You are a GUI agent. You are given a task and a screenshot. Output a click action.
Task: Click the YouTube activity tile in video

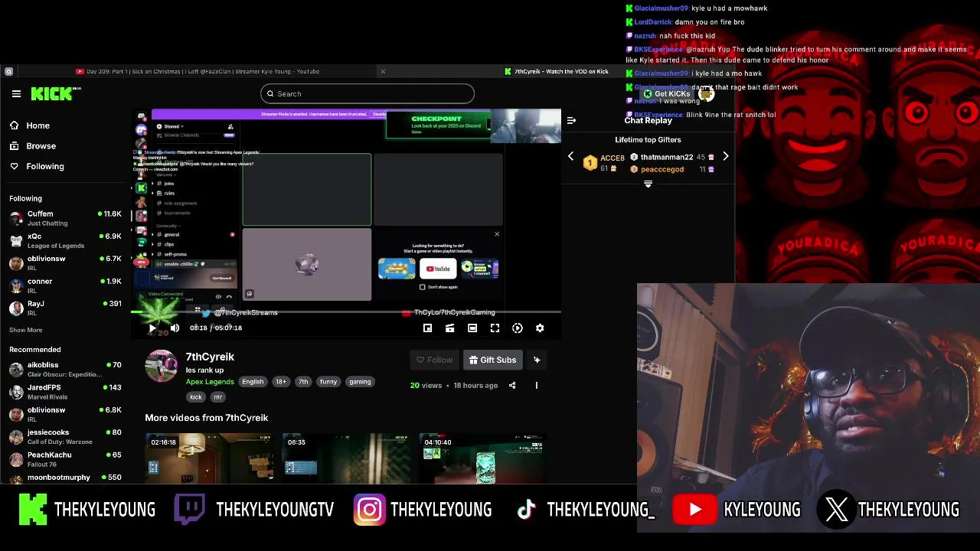tap(438, 269)
